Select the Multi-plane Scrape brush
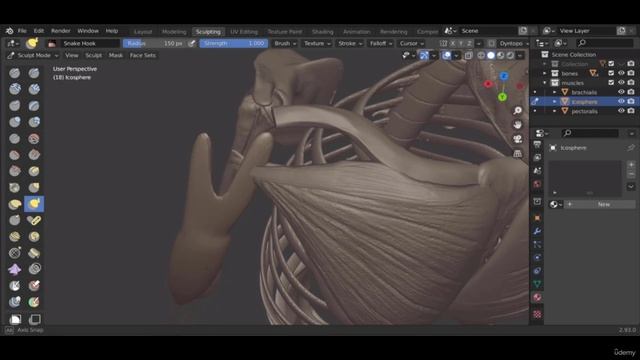This screenshot has height=360, width=640. 34,171
